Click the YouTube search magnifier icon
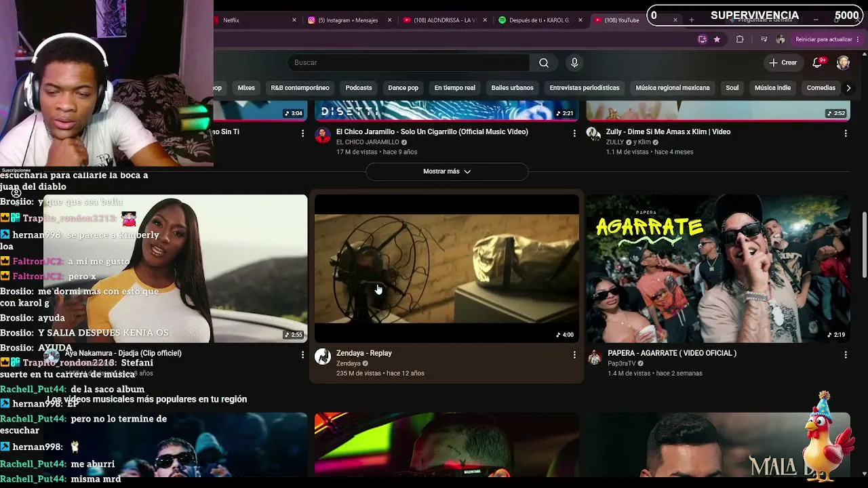The image size is (868, 488). pyautogui.click(x=544, y=62)
